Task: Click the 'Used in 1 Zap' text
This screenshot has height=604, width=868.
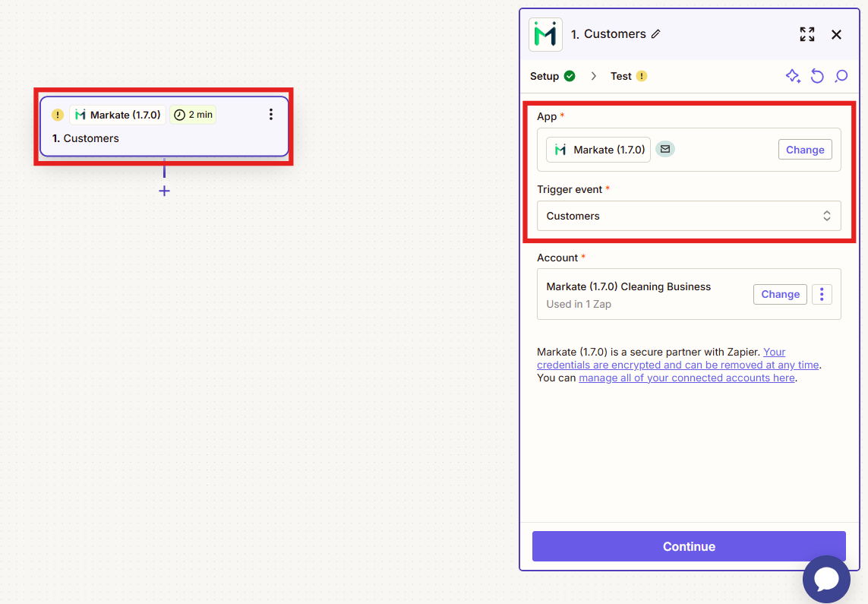Action: pyautogui.click(x=579, y=304)
